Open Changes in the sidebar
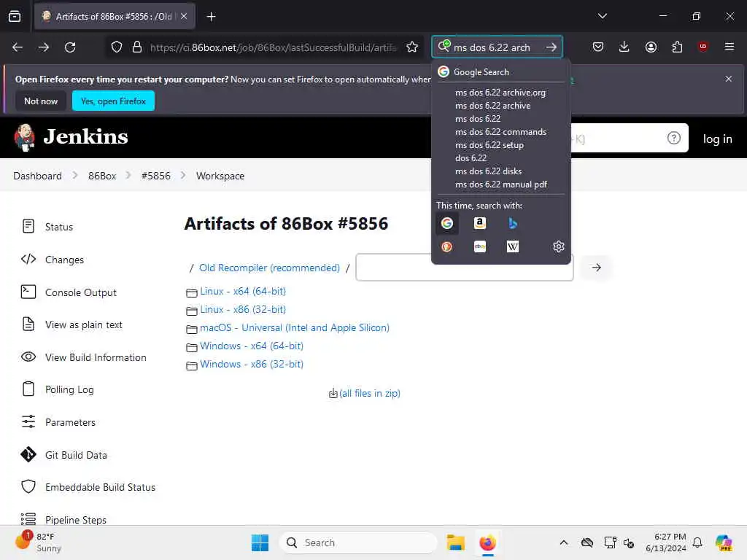The height and width of the screenshot is (560, 747). 53,260
